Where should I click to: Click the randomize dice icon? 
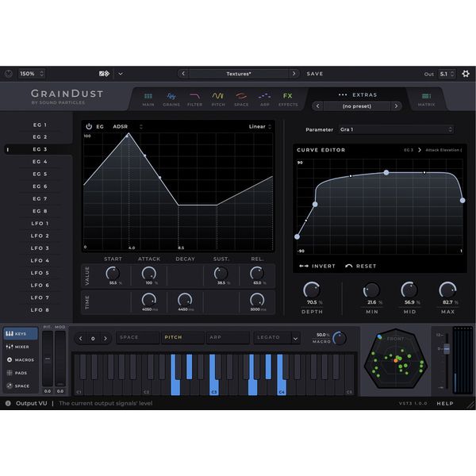coord(104,74)
